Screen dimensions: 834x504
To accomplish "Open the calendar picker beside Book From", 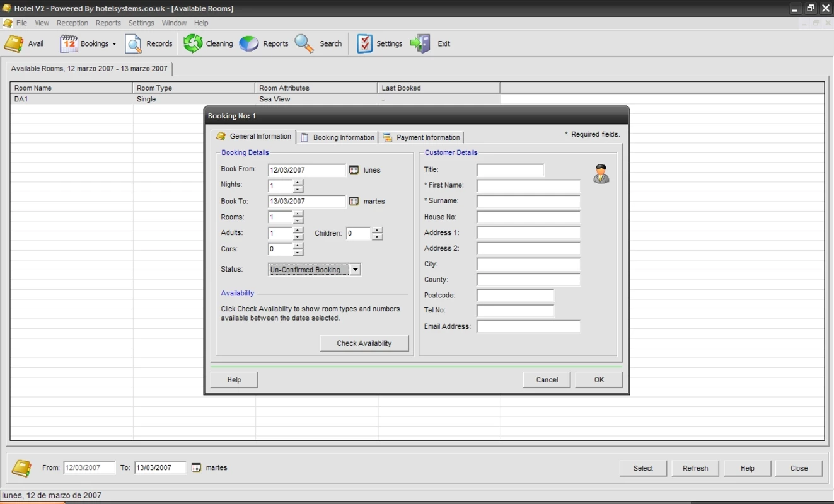I will tap(354, 170).
